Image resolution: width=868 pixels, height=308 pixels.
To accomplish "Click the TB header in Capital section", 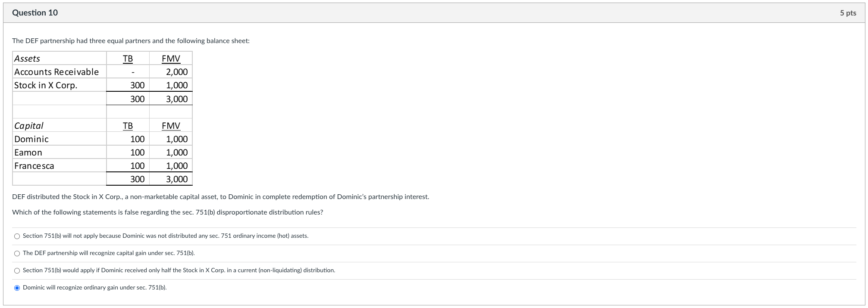I will 128,126.
